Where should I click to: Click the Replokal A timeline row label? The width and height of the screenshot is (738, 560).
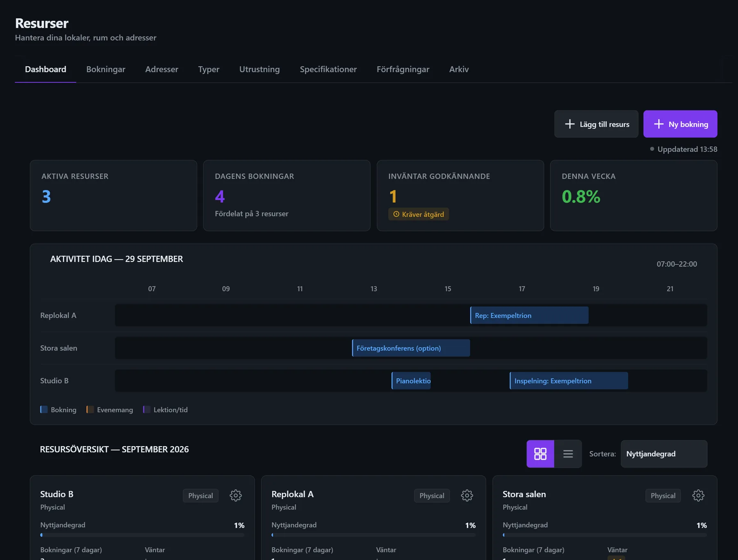[x=58, y=315]
